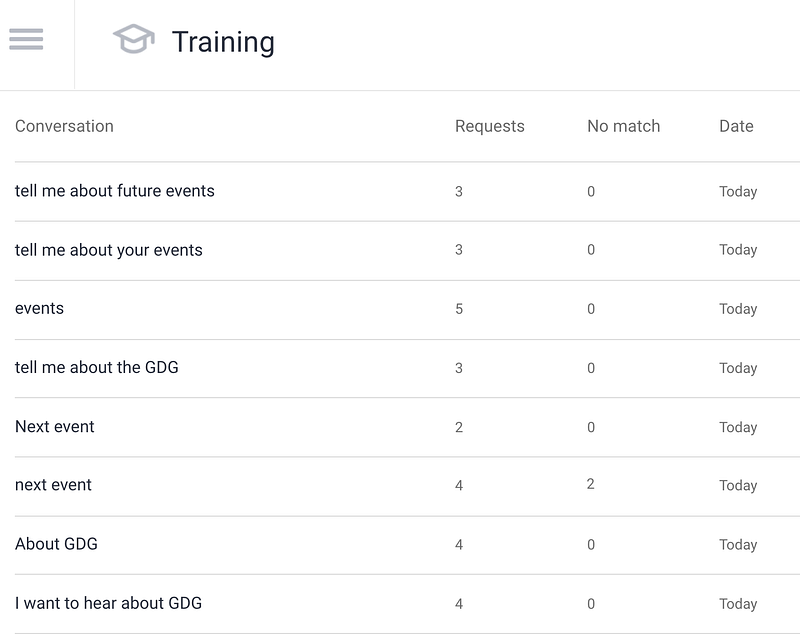Open "tell me about the GDG" conversation
800x638 pixels.
point(407,368)
